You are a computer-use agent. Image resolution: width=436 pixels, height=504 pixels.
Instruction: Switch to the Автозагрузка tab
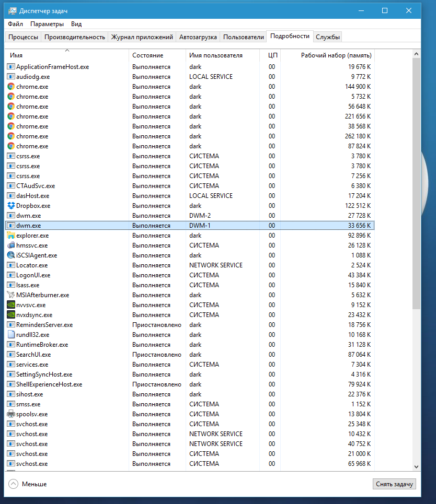click(x=198, y=37)
